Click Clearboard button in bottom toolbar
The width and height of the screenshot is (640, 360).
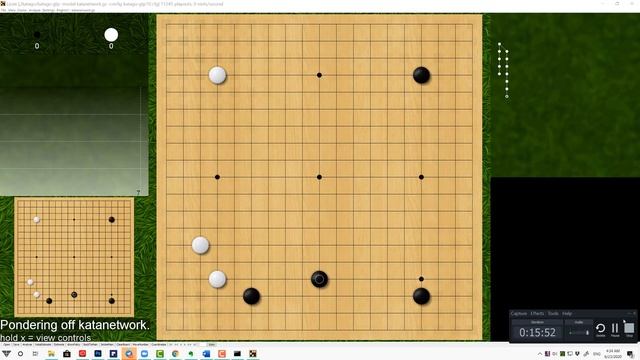[123, 344]
